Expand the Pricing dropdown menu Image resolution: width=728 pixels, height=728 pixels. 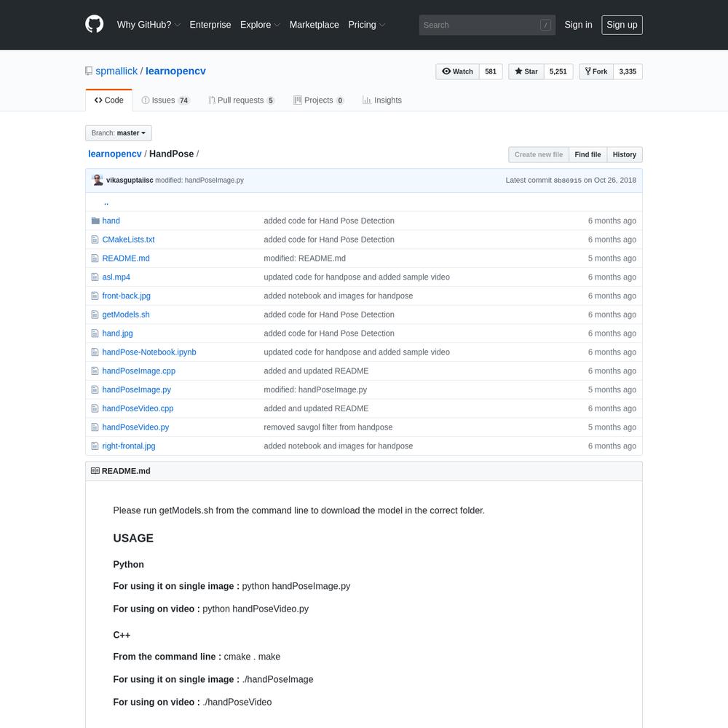367,25
